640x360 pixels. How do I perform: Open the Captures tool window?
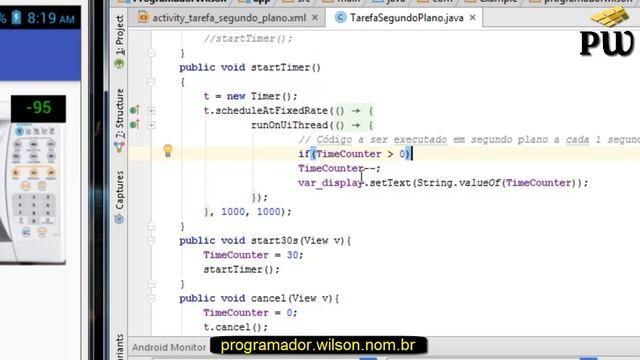click(x=120, y=190)
